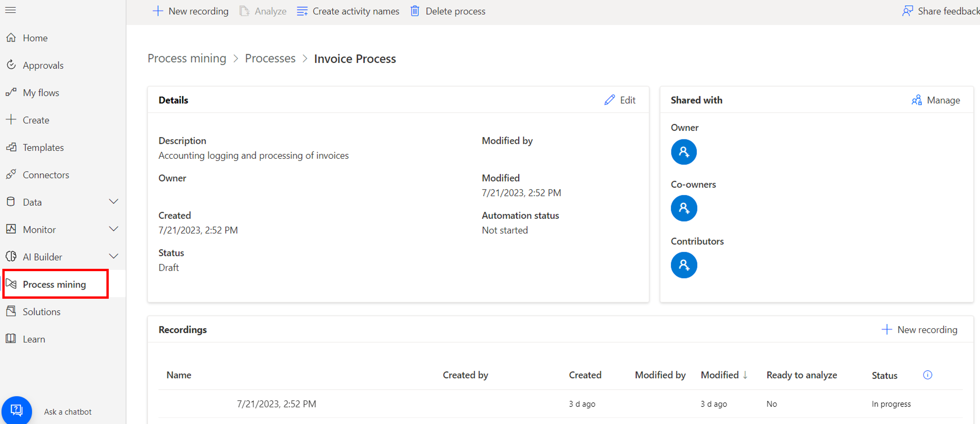
Task: Click Share feedback icon in toolbar
Action: (907, 11)
